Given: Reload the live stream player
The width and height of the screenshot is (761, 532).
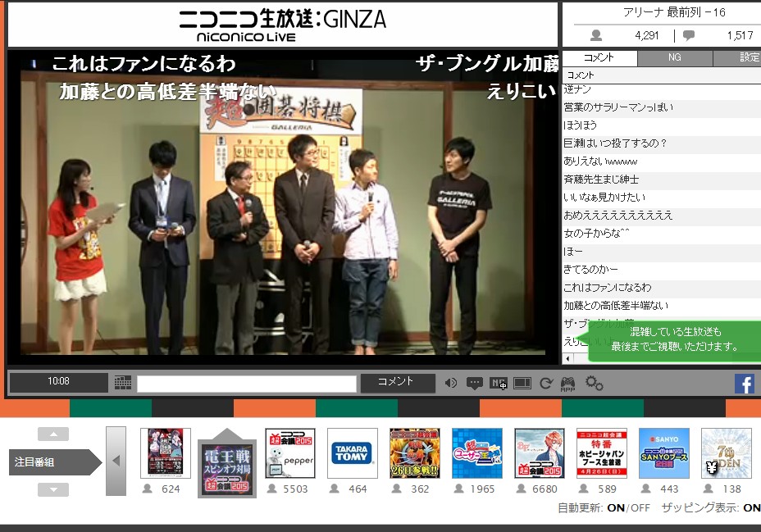Looking at the screenshot, I should tap(546, 384).
